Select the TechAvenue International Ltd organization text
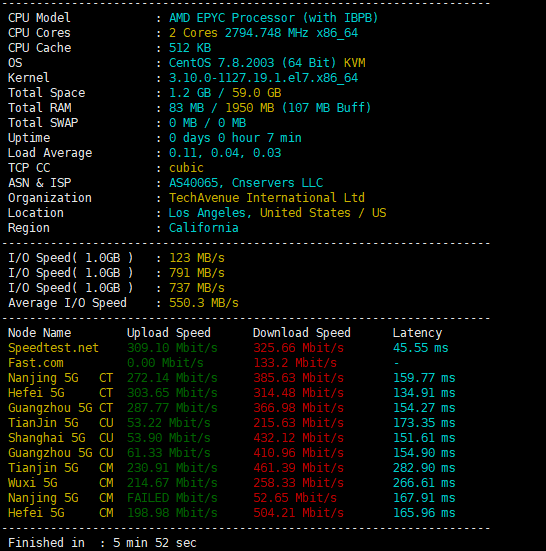The image size is (546, 551). [267, 198]
